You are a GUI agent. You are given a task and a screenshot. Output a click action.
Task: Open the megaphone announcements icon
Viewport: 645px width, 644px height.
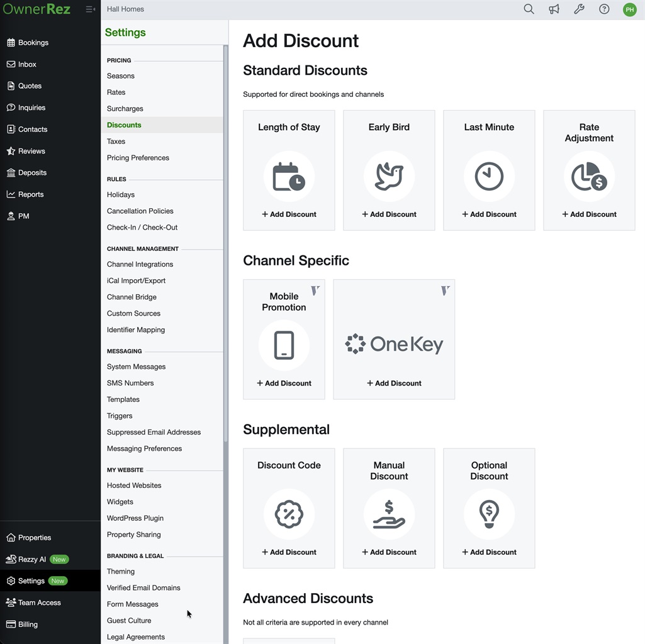(554, 9)
